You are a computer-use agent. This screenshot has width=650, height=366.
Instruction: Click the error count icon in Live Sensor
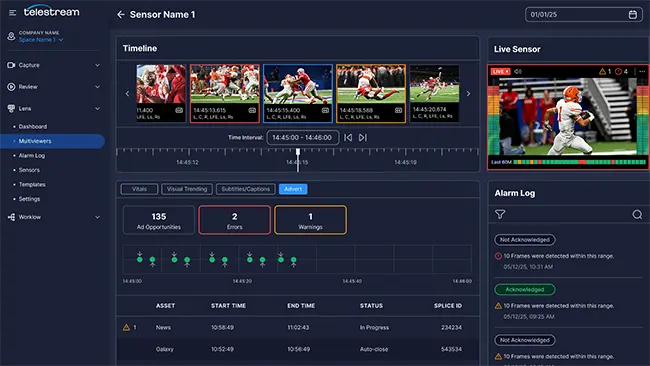tap(618, 71)
